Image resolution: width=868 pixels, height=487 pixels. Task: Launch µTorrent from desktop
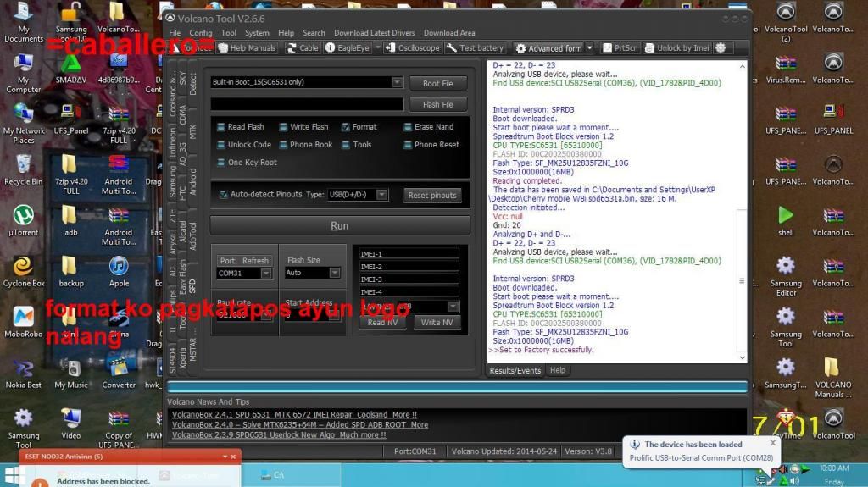click(23, 221)
